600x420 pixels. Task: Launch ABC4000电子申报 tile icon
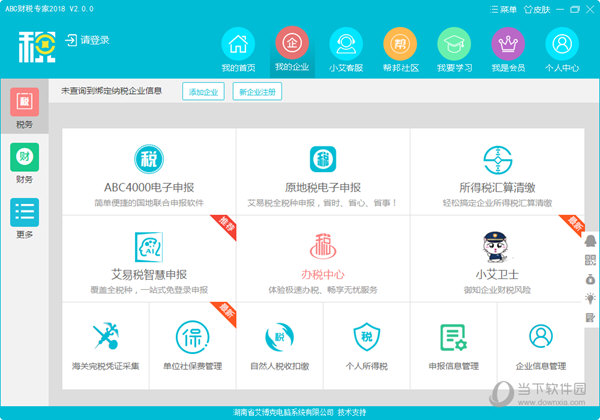pyautogui.click(x=149, y=159)
